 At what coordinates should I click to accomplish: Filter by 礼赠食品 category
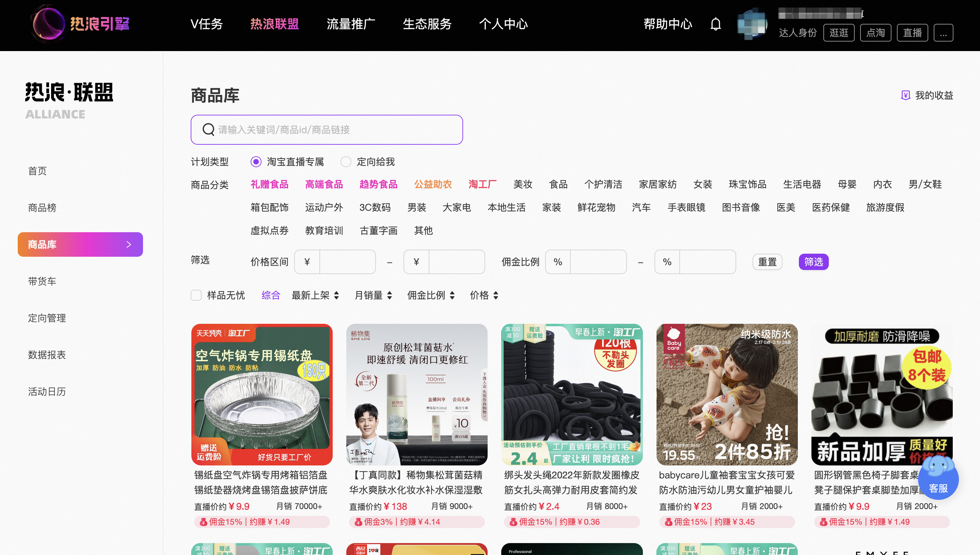pos(269,185)
